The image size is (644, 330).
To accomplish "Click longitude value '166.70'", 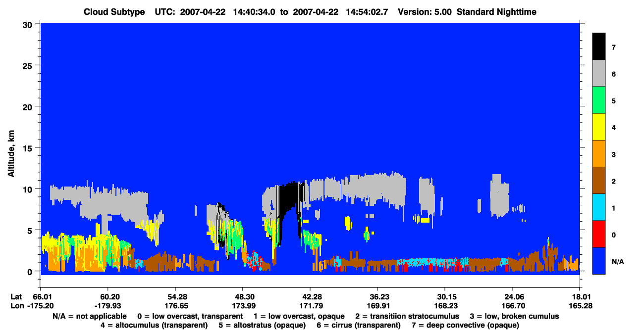I will pos(513,306).
